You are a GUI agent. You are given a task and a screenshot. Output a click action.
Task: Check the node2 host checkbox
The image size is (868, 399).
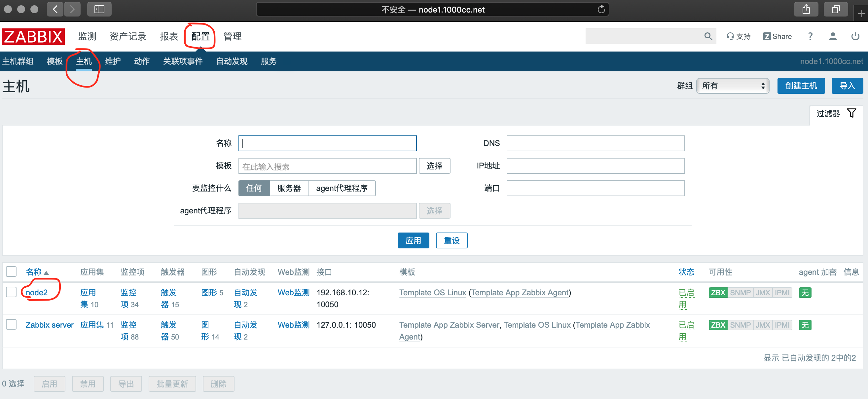(12, 292)
